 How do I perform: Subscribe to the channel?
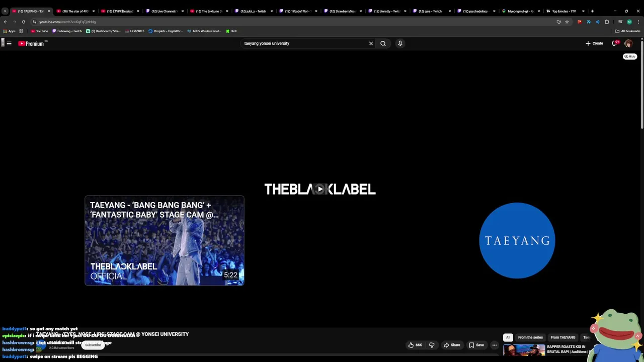point(93,345)
